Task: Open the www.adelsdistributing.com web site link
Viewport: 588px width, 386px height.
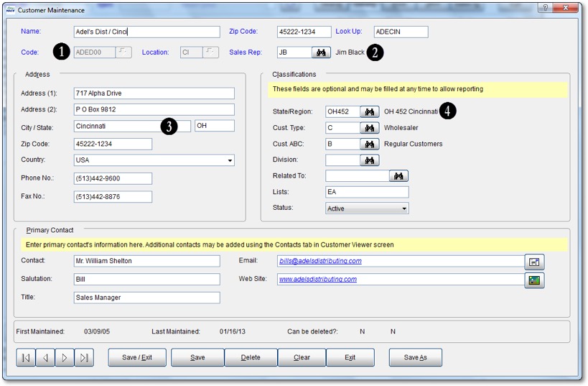Action: 318,280
